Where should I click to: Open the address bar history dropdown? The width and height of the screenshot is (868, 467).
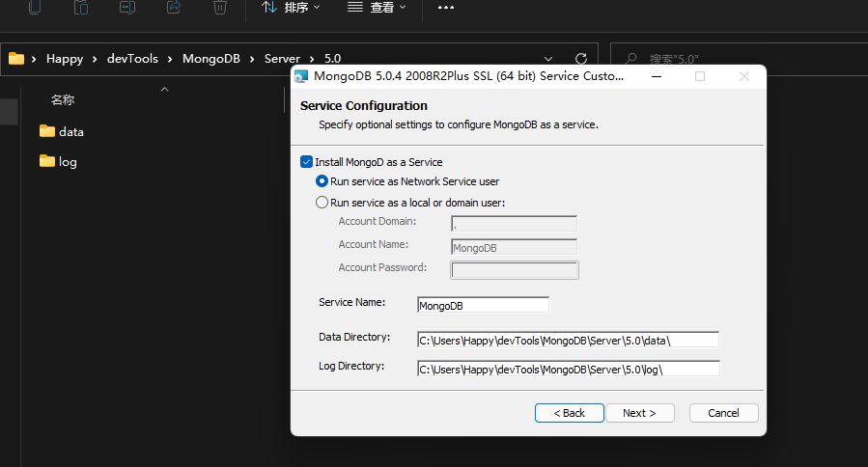pos(548,59)
